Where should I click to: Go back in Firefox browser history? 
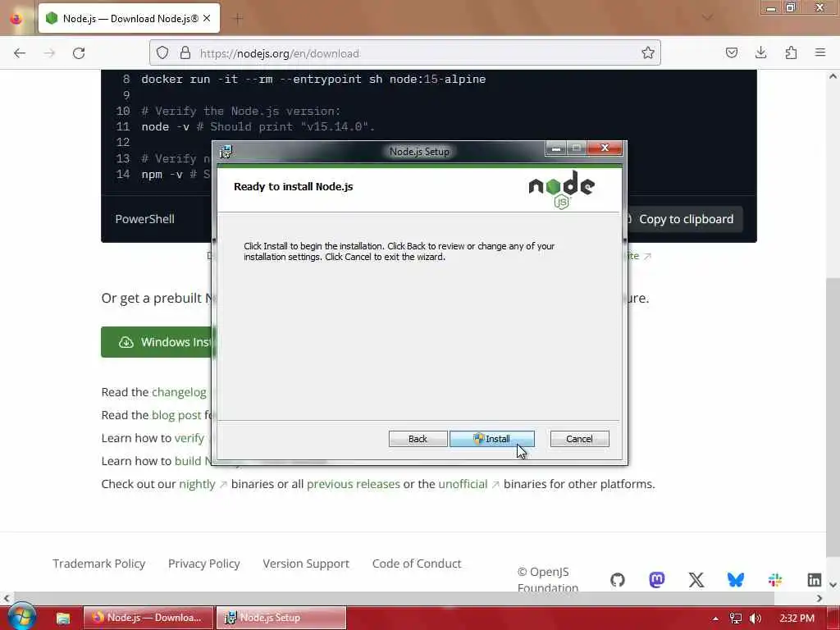point(20,53)
